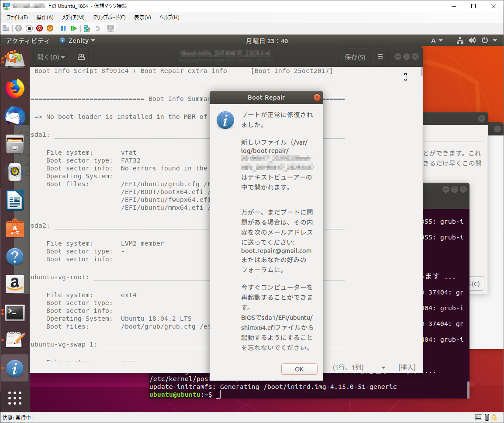Click the 'Ubuntu 18.04.2 LTS' text
The image size is (504, 423).
click(156, 319)
